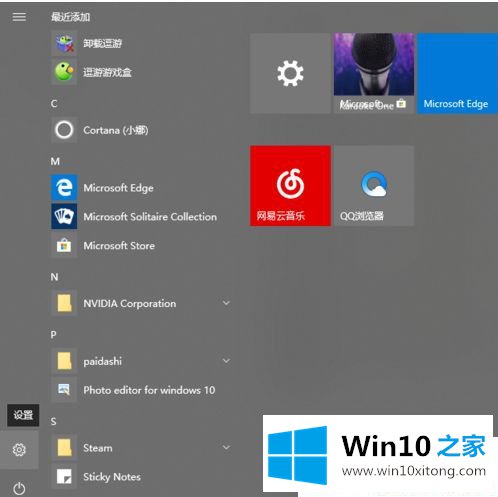Screen dimensions: 498x497
Task: Open the green game box app icon
Action: pos(64,72)
